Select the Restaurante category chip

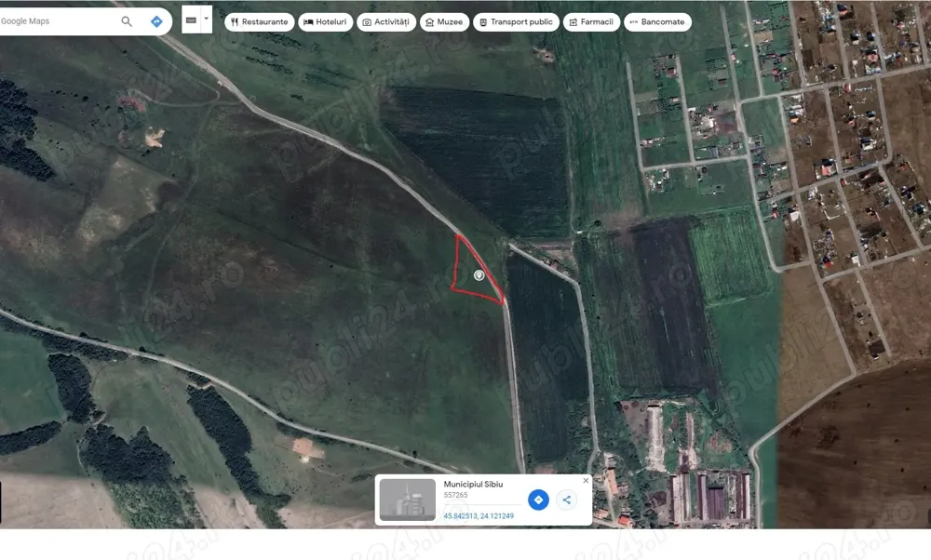click(x=259, y=22)
